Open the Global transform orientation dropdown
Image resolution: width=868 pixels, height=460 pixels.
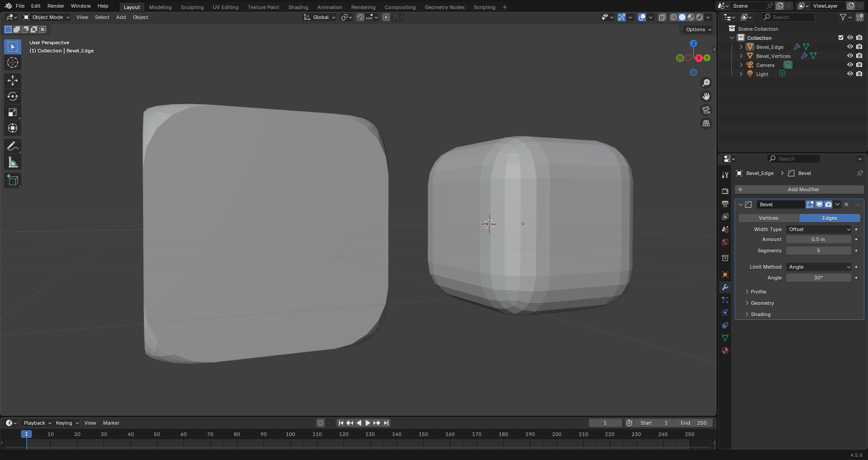tap(320, 17)
